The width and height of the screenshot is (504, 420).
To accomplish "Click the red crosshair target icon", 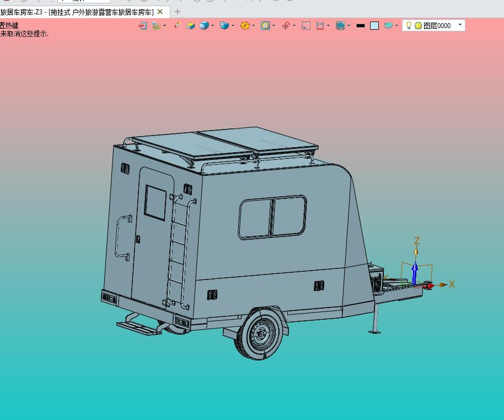I will [x=286, y=25].
